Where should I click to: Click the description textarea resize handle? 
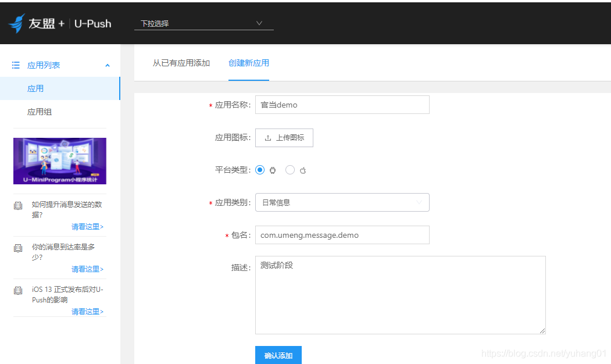(x=542, y=331)
